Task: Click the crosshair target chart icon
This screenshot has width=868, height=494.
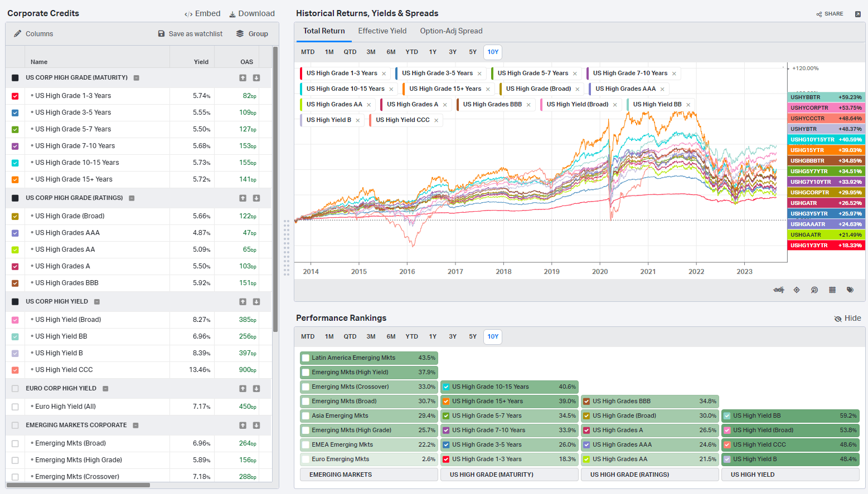Action: pos(797,290)
